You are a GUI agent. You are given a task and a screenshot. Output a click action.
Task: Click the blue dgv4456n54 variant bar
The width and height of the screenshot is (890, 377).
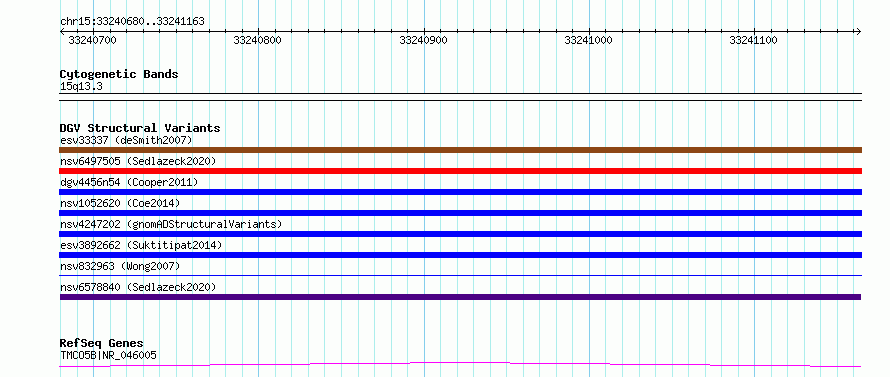coord(460,192)
